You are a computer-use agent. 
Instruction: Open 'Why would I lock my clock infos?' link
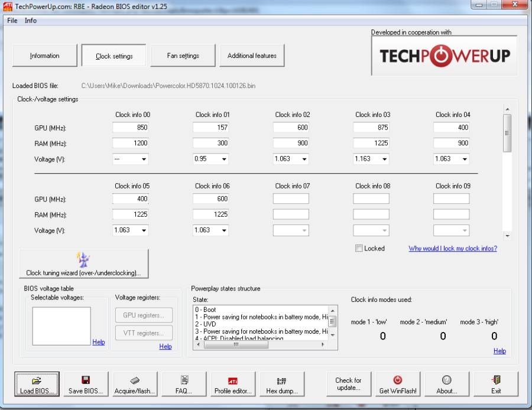pos(453,248)
